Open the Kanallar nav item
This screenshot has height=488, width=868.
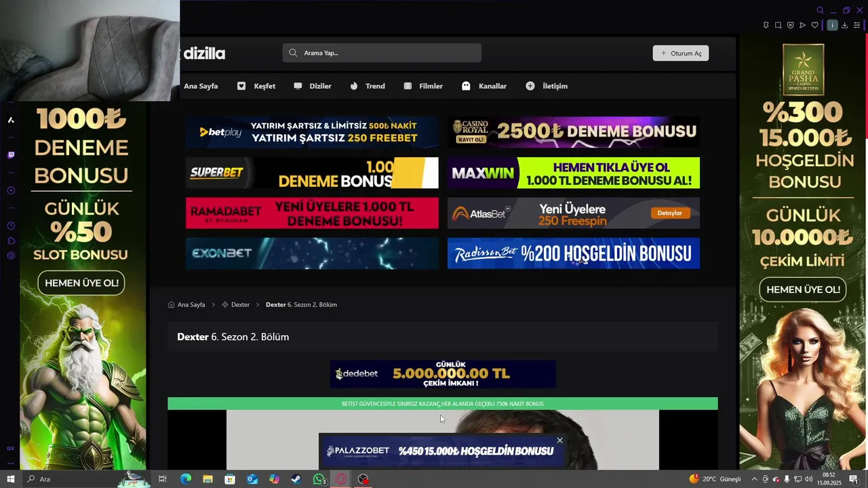point(484,86)
